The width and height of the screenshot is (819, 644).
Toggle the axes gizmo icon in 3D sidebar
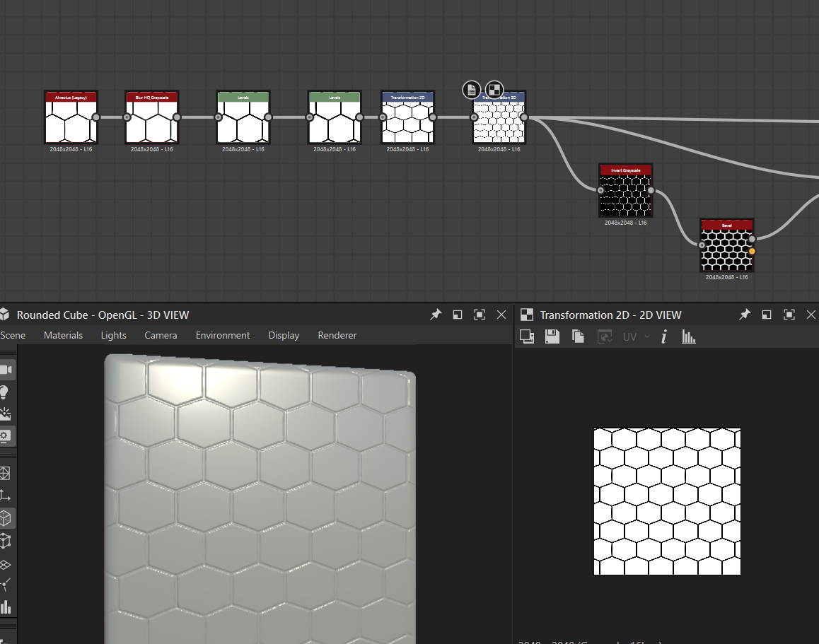5,496
